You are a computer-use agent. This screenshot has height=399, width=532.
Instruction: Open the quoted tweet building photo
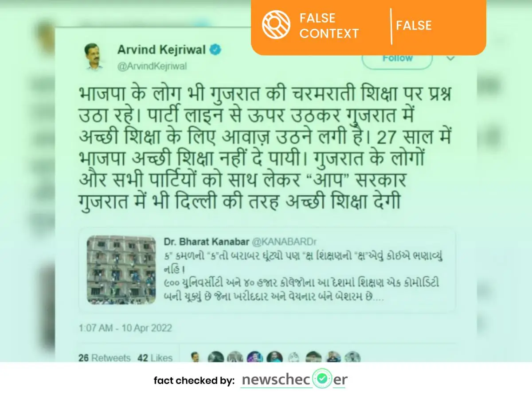click(121, 270)
